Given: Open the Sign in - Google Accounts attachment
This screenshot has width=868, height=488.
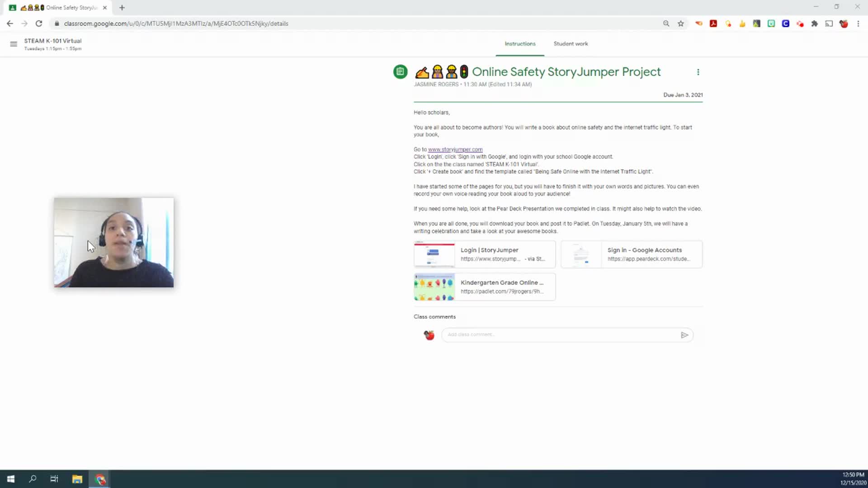Looking at the screenshot, I should pos(632,254).
